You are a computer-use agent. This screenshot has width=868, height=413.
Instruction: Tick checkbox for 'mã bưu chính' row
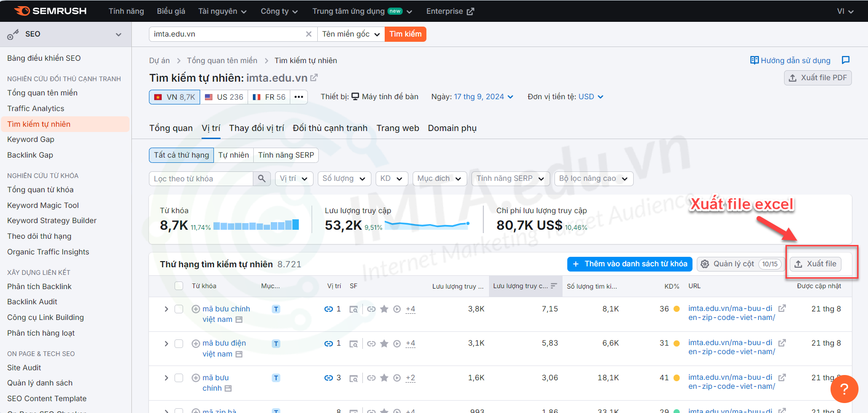tap(179, 378)
